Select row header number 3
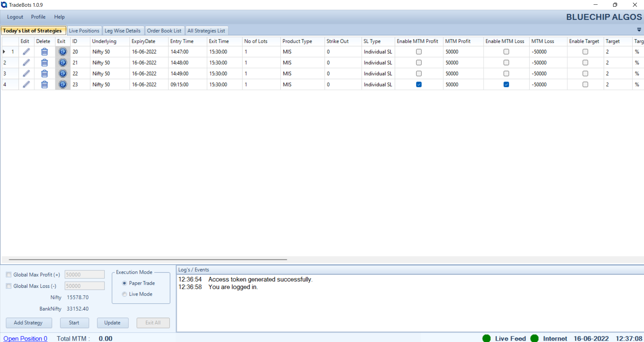644x342 pixels. 10,73
